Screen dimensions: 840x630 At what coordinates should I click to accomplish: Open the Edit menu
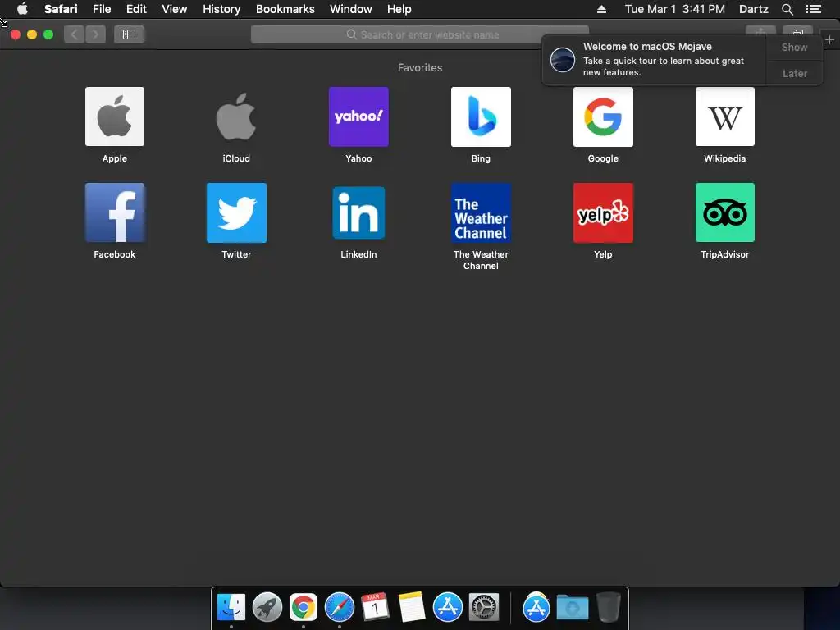pos(136,9)
